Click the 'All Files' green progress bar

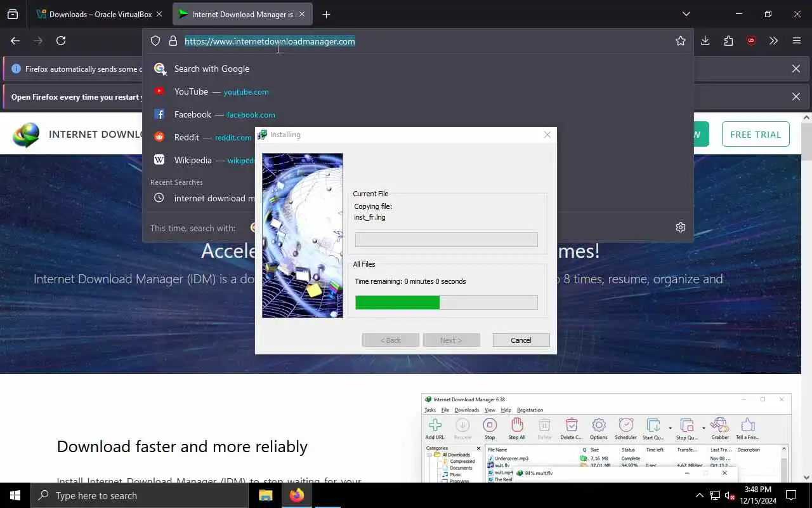446,302
